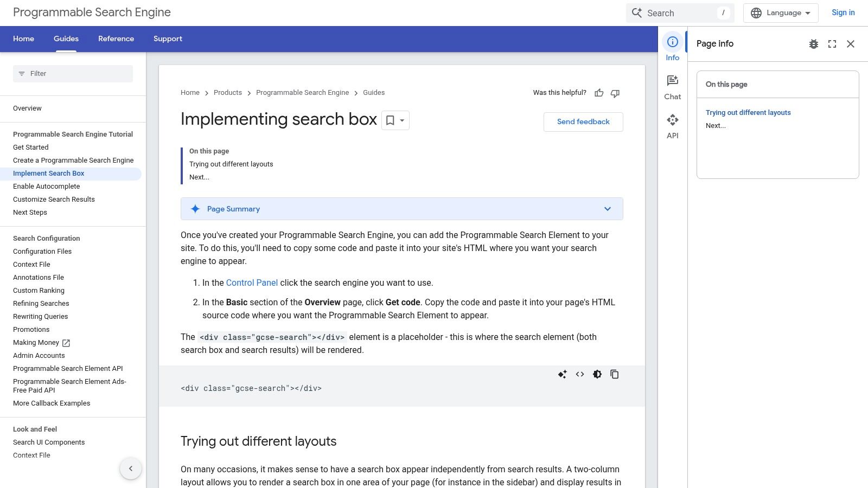Open Get Started in sidebar

(x=31, y=147)
